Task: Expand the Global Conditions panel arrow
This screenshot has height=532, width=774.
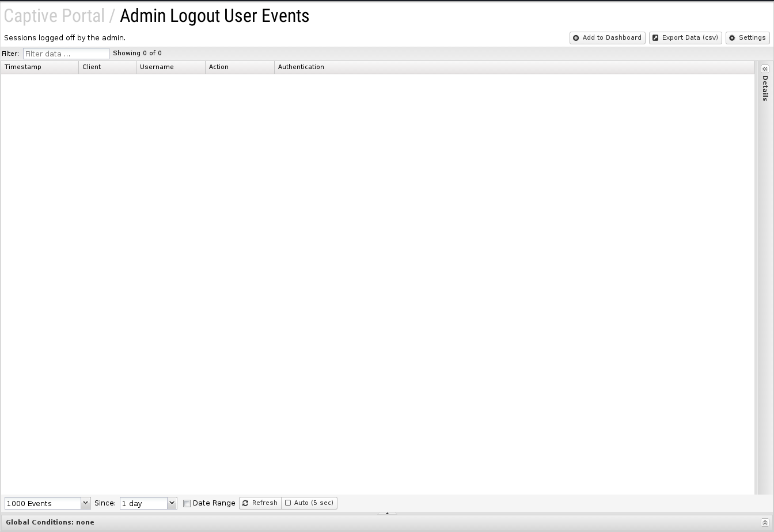Action: pos(765,522)
